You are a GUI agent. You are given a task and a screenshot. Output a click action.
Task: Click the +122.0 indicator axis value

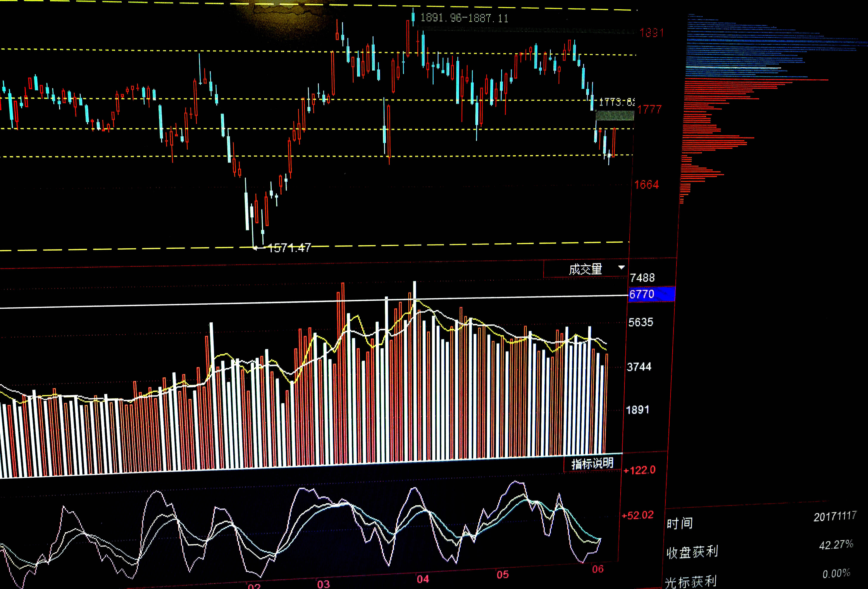(639, 470)
